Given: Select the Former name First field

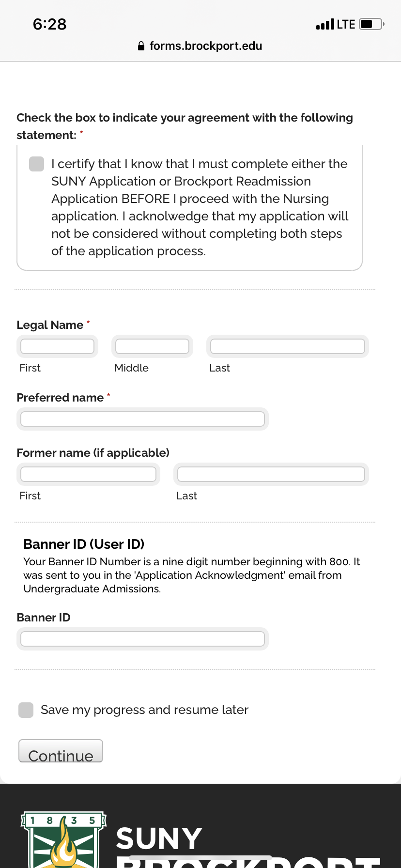Looking at the screenshot, I should [88, 474].
